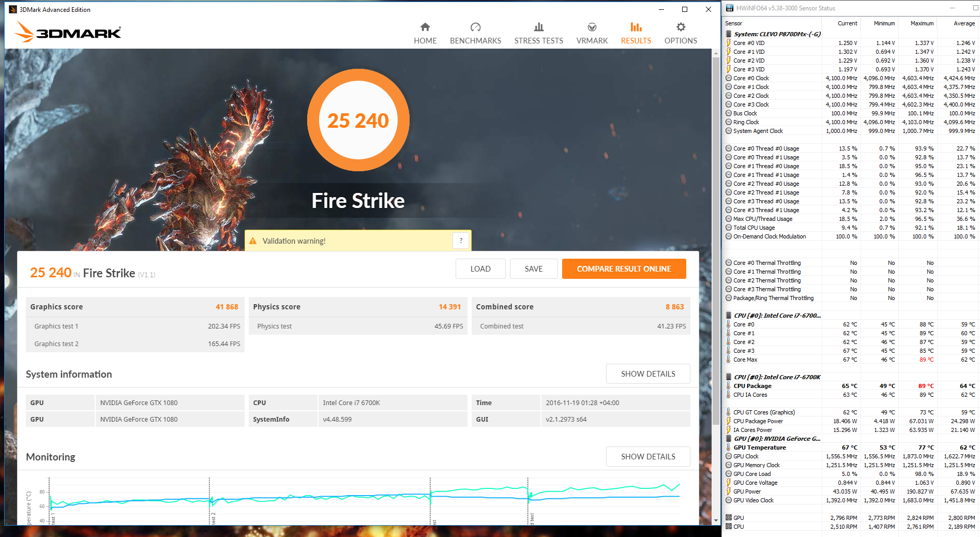
Task: Minimize the HWiNFO64 sensor window
Action: tap(953, 8)
